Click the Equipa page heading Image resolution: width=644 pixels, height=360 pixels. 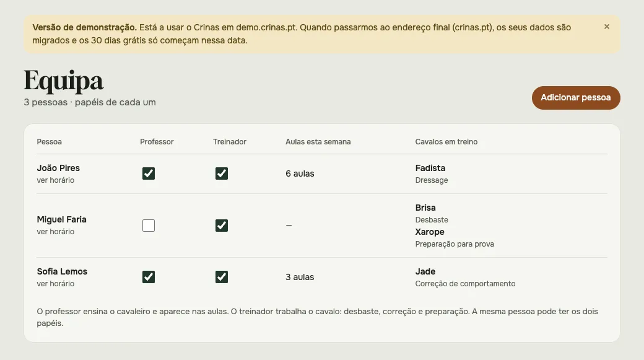64,81
